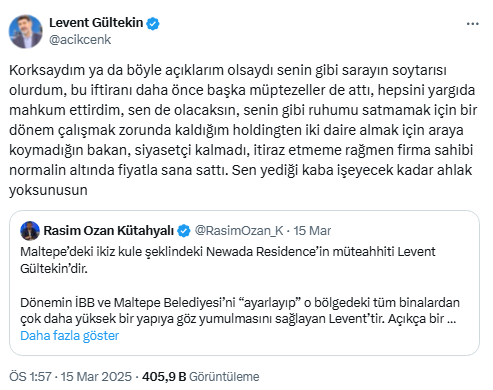Expand quoted tweet with Daha fazla göster
Image resolution: width=493 pixels, height=390 pixels.
(x=70, y=336)
